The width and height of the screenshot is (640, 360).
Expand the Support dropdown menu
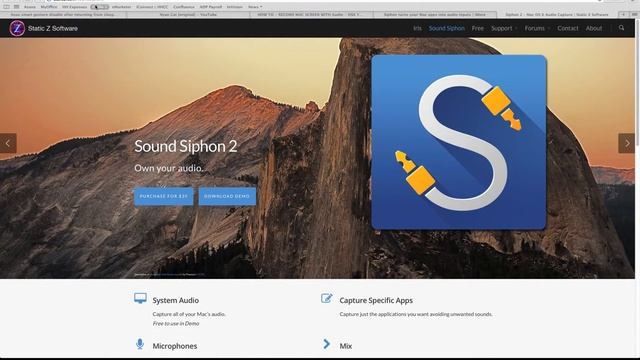pyautogui.click(x=504, y=28)
